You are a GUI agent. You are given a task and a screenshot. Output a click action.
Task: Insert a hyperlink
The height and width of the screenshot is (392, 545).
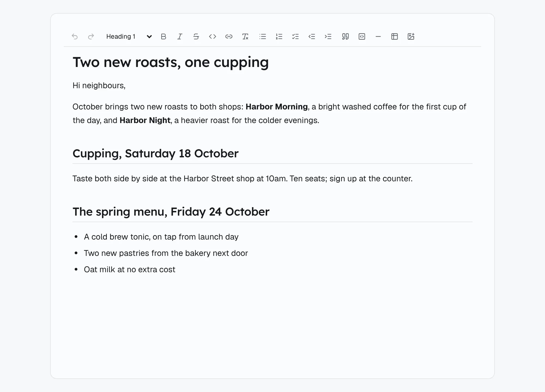229,36
